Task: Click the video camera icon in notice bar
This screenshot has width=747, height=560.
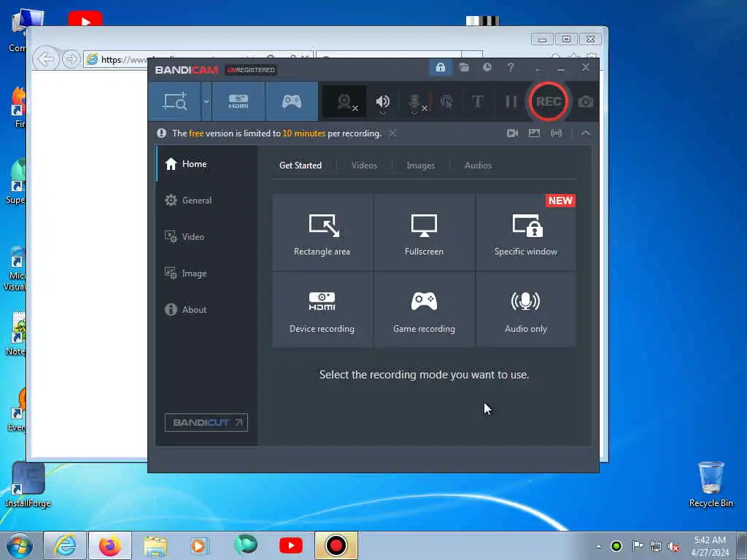Action: (x=512, y=133)
